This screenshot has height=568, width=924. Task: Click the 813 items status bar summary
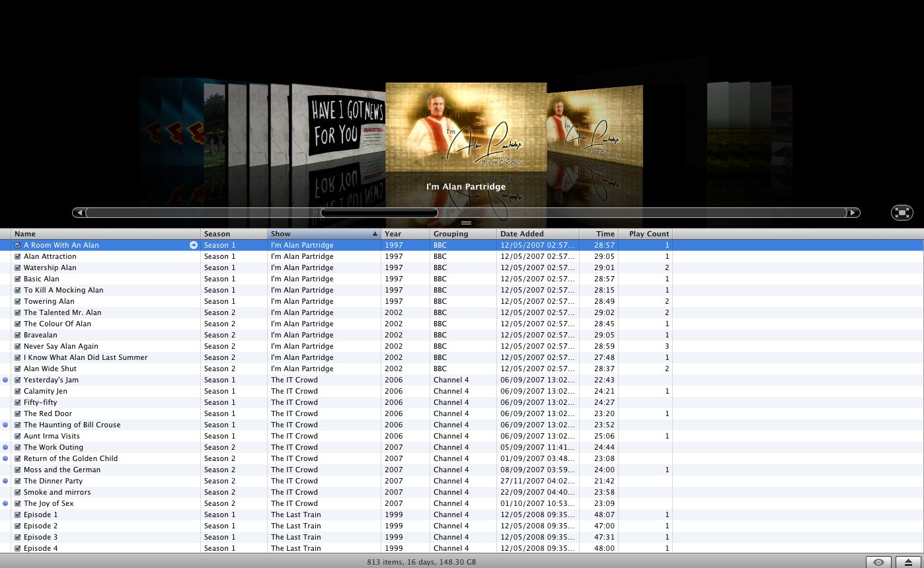click(x=422, y=563)
